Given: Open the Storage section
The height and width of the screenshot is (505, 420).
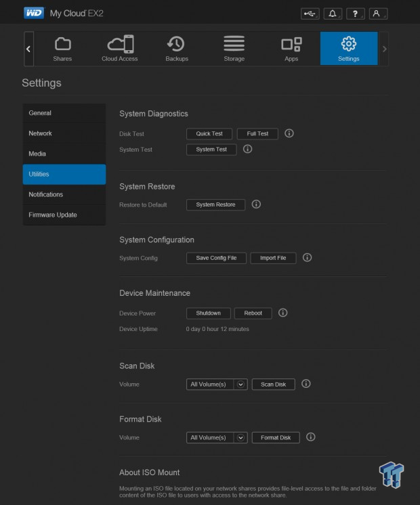Looking at the screenshot, I should 234,49.
